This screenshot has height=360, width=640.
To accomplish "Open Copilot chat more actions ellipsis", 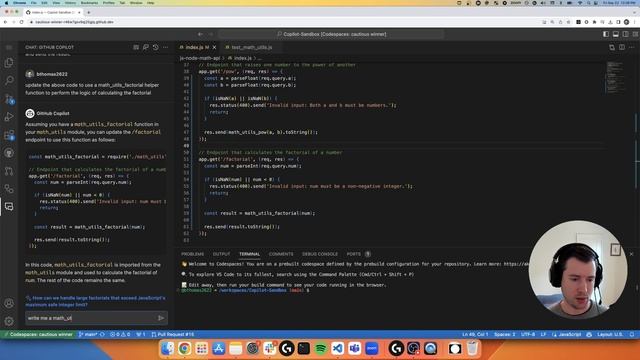I will point(165,47).
